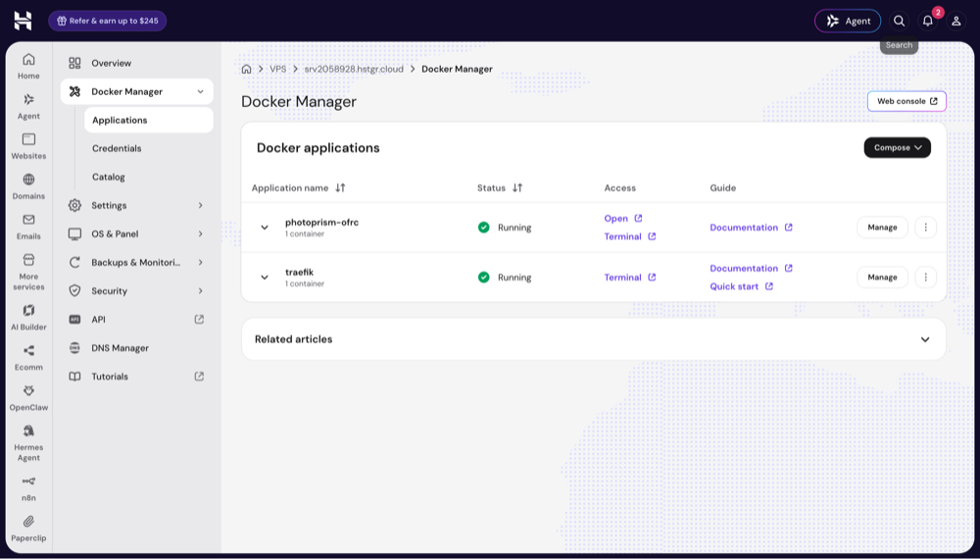Click the Hostinger logo icon
Screen dimensions: 980x559
(x=23, y=21)
